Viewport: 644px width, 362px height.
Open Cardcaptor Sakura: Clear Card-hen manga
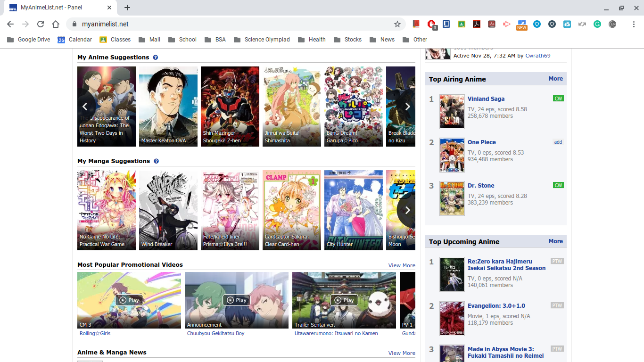(x=292, y=210)
